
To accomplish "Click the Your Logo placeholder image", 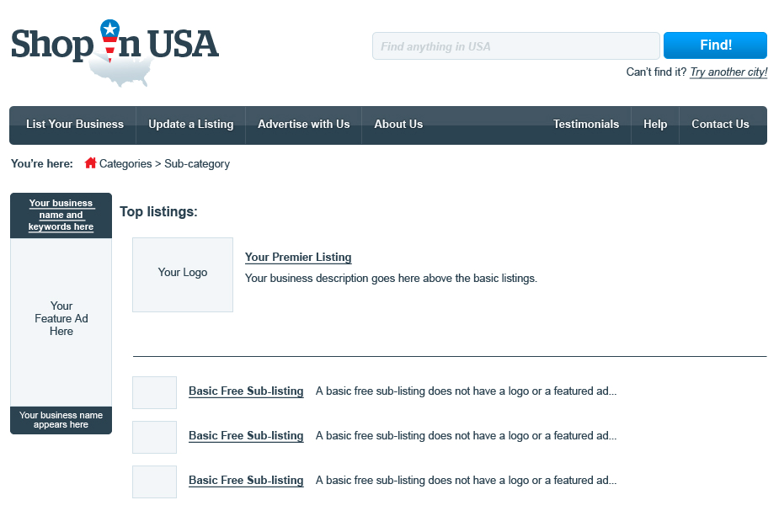I will [x=183, y=274].
